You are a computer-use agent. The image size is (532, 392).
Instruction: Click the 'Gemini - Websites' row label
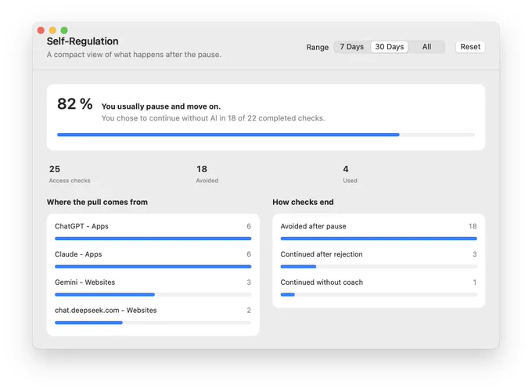coord(84,282)
